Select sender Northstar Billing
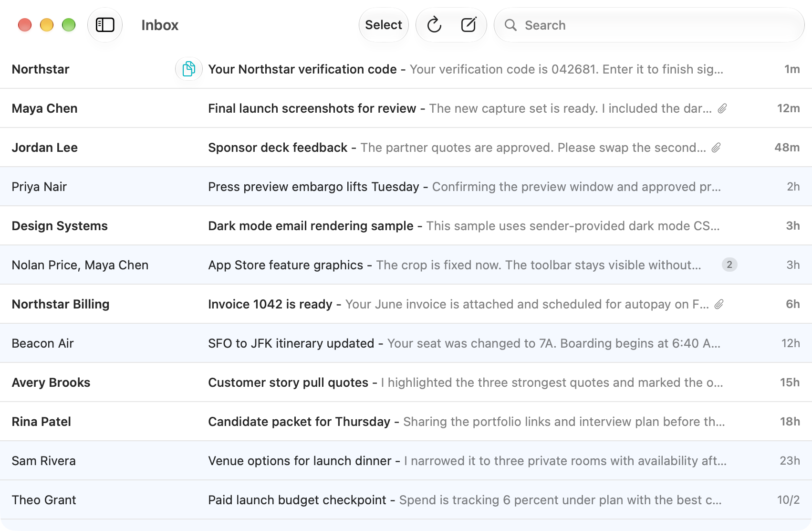The width and height of the screenshot is (812, 531). click(61, 304)
